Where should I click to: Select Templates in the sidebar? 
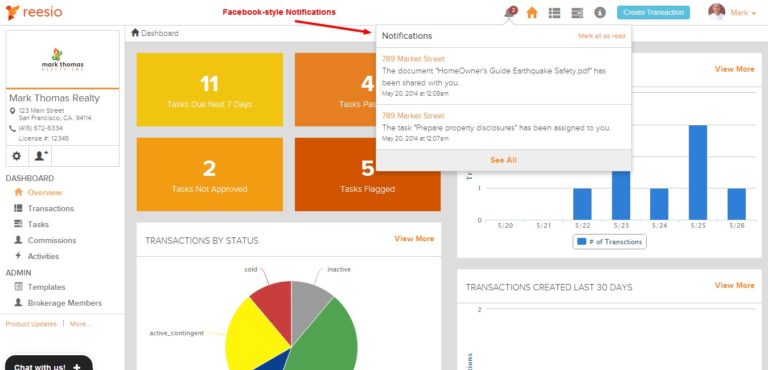pyautogui.click(x=46, y=287)
